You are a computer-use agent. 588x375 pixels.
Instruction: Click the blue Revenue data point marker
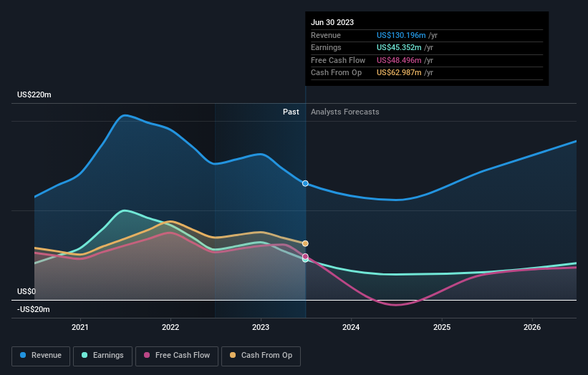[305, 183]
